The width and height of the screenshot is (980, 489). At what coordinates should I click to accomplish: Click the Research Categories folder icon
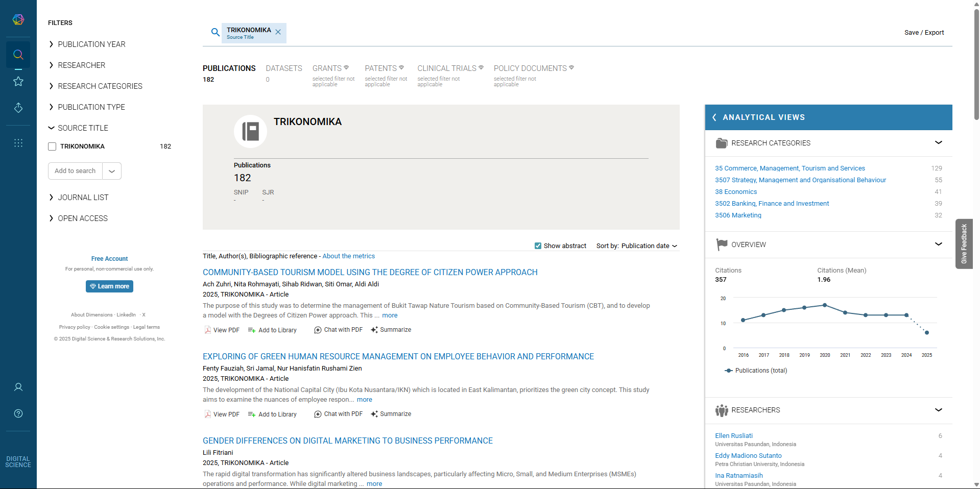[722, 143]
